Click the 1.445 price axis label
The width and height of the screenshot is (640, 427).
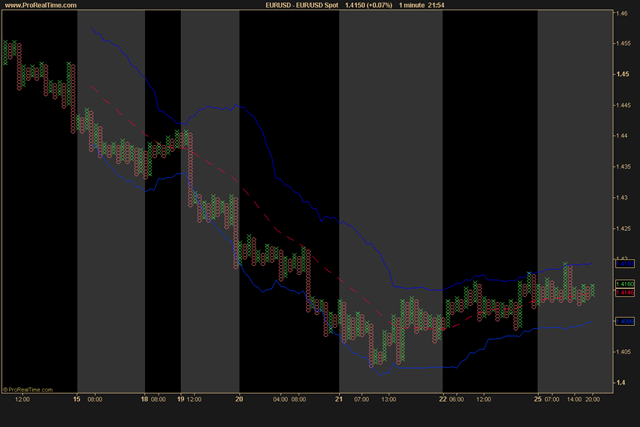coord(624,105)
